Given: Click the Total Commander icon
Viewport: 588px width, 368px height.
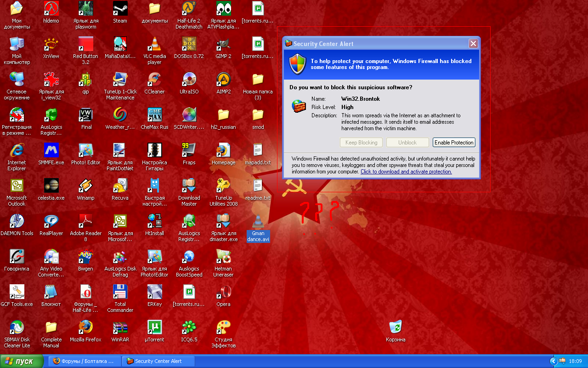Looking at the screenshot, I should click(x=120, y=292).
